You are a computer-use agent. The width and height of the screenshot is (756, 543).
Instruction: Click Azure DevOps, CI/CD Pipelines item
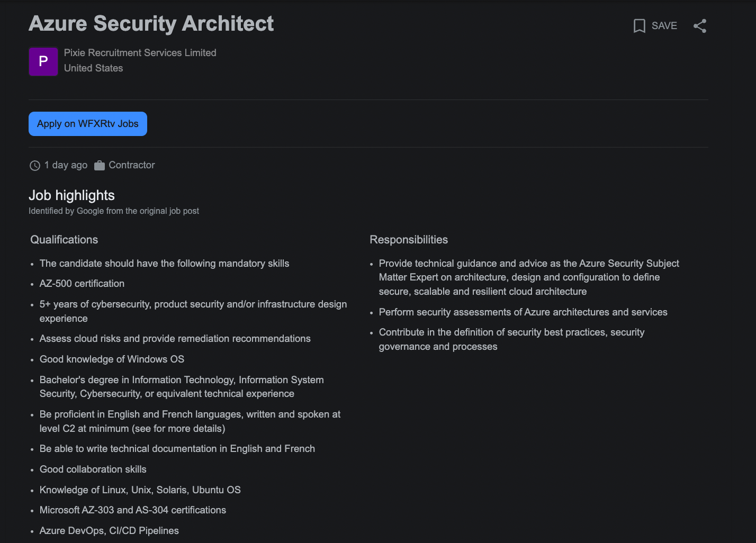[109, 531]
